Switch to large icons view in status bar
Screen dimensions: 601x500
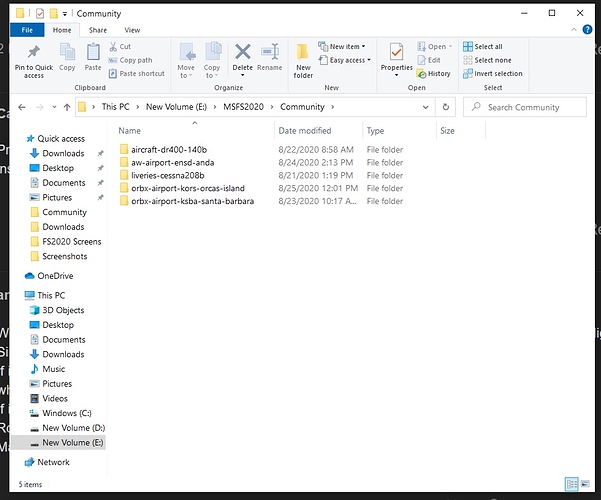(585, 484)
